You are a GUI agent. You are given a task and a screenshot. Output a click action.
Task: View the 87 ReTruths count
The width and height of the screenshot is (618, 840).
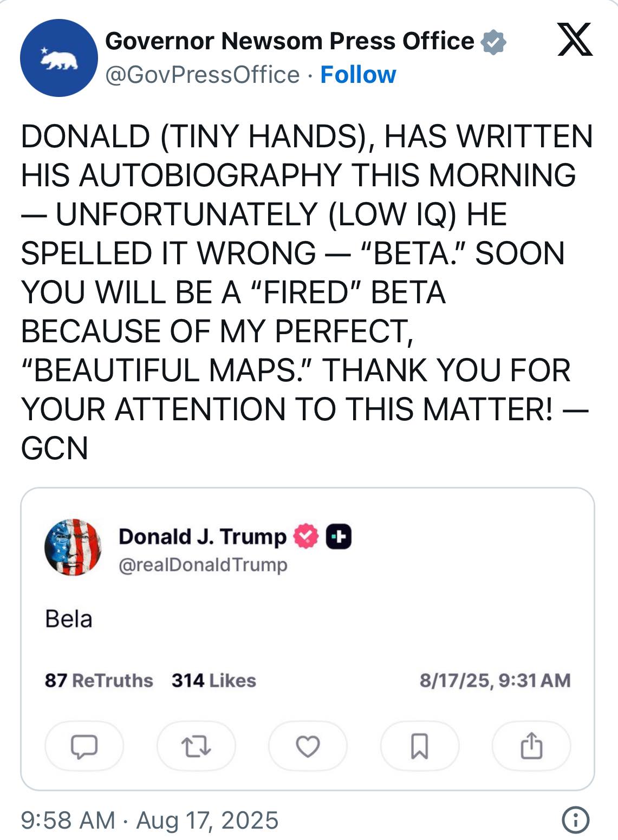99,680
